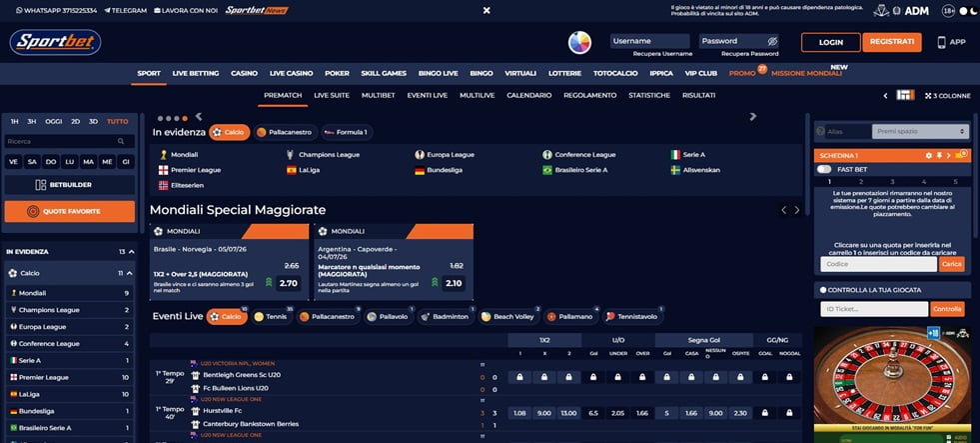Focus the Username input field
Screen dimensions: 980x443
[650, 41]
